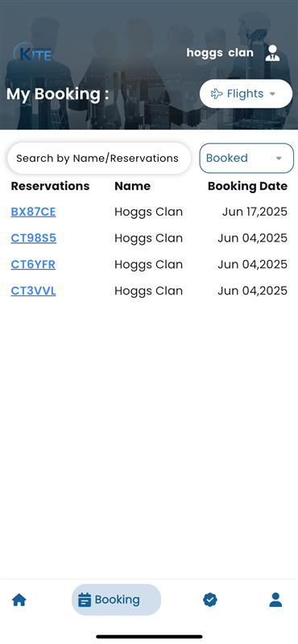Screen dimensions: 298x644
Task: Focus the Search by Name/Reservations field
Action: (x=99, y=158)
